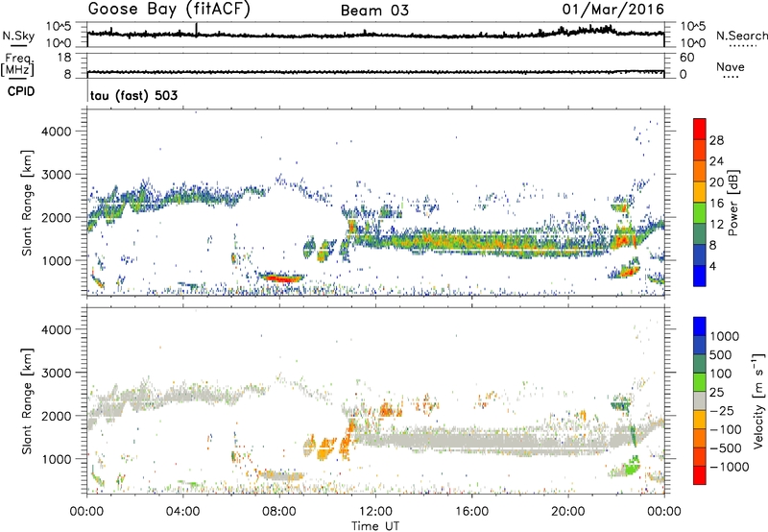Image resolution: width=768 pixels, height=532 pixels.
Task: Click the date label "01/Mar/2016"
Action: click(x=613, y=10)
